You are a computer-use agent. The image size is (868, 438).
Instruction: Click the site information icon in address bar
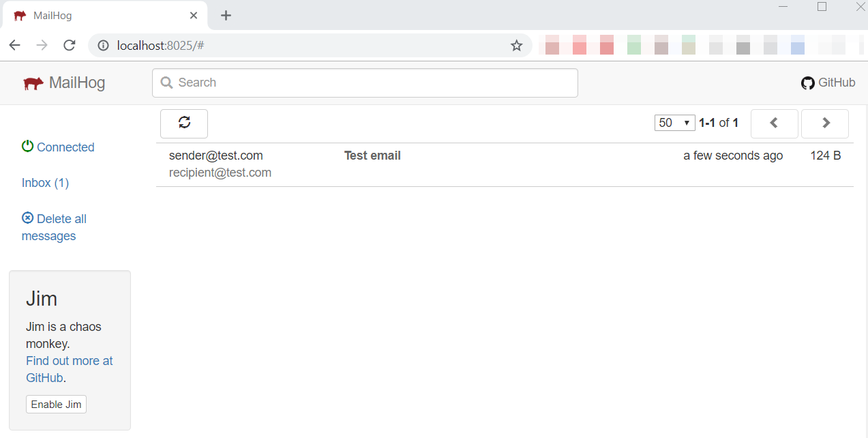point(103,46)
